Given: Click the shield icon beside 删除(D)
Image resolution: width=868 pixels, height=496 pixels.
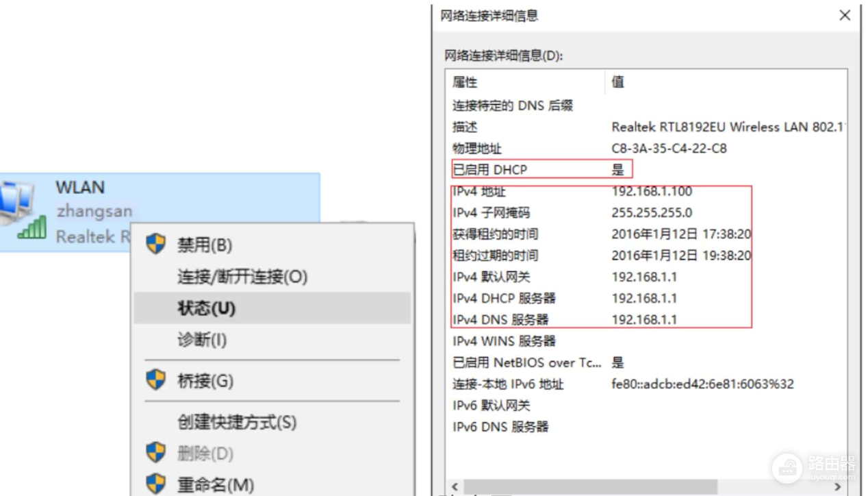Looking at the screenshot, I should [x=156, y=453].
